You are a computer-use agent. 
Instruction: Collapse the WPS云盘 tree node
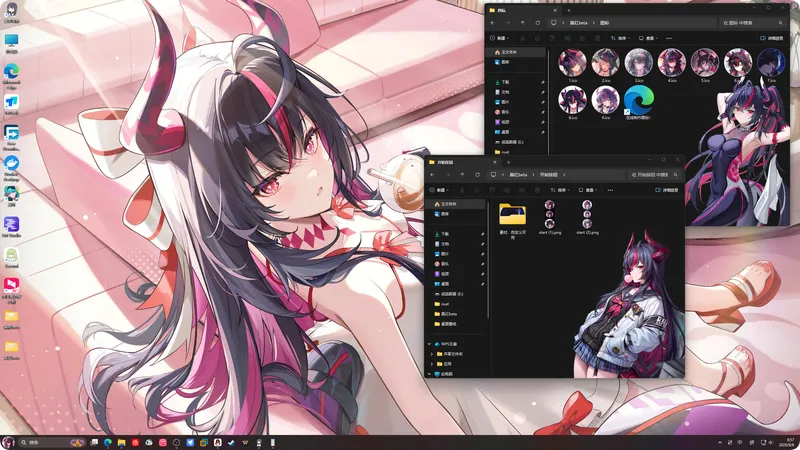click(x=429, y=344)
